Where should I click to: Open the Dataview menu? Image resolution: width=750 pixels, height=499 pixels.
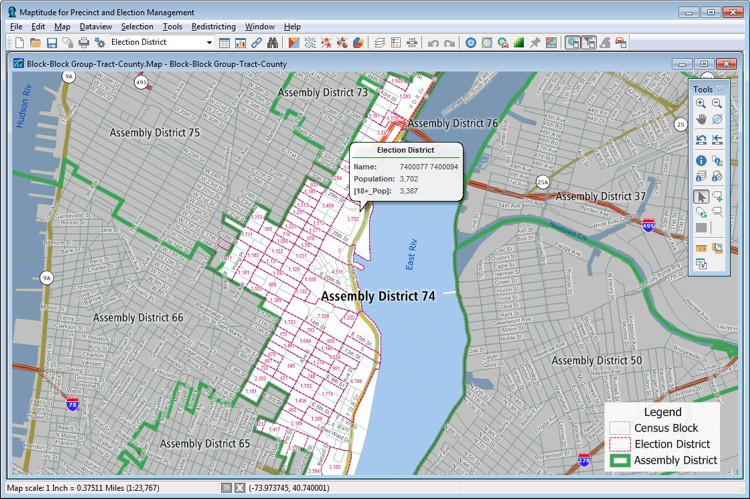pos(96,26)
